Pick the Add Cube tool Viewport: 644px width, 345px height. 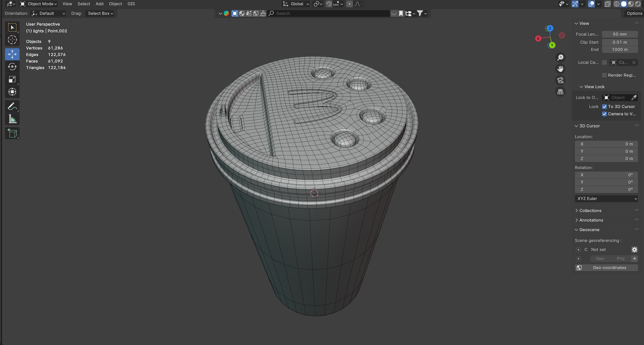tap(12, 133)
